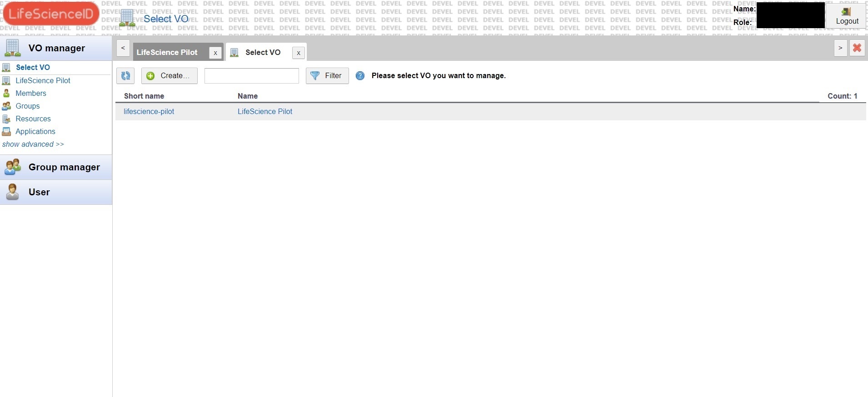Image resolution: width=868 pixels, height=397 pixels.
Task: Click the Name column header
Action: (248, 96)
